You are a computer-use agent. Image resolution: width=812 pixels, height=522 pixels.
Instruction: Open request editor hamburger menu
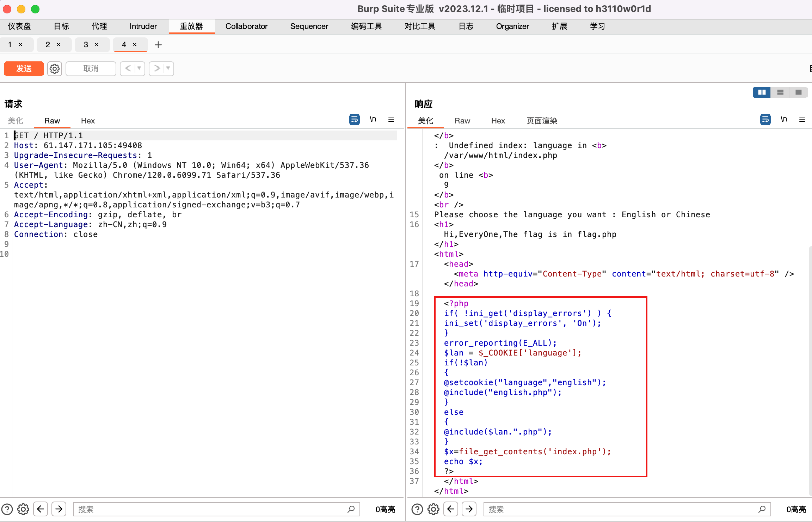(391, 120)
